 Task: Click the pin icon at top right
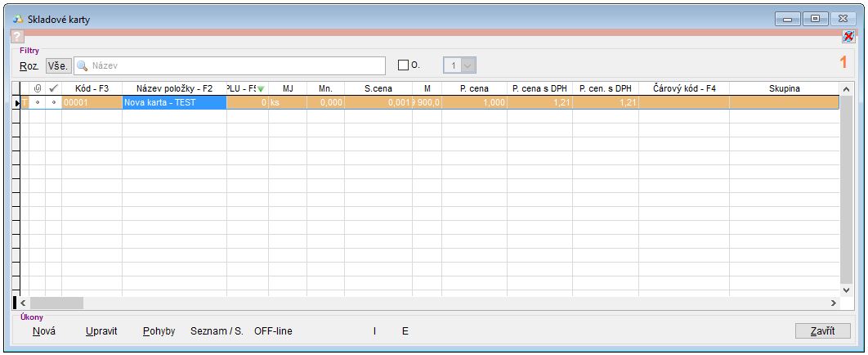[848, 37]
